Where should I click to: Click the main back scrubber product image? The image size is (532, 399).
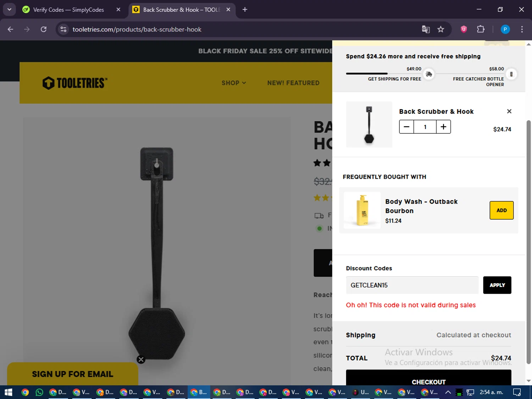pyautogui.click(x=157, y=254)
